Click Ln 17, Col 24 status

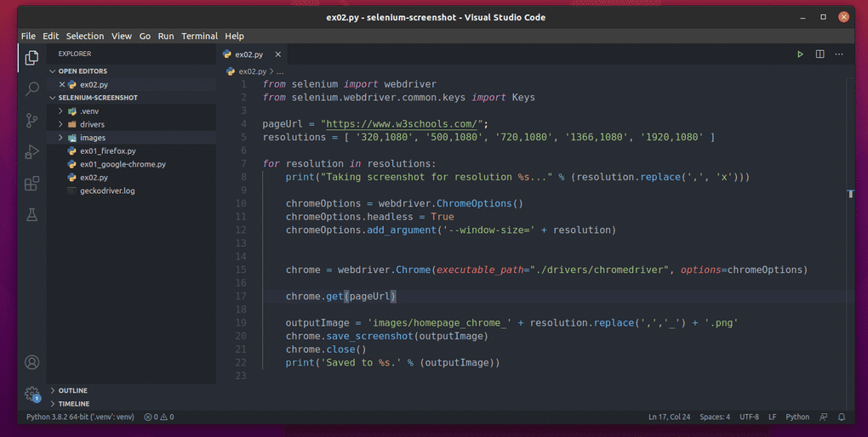(669, 417)
